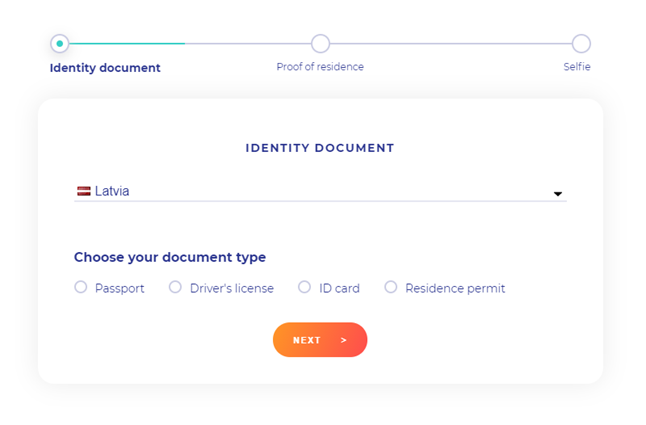The width and height of the screenshot is (646, 425).
Task: Click the Residence permit label text
Action: (455, 288)
